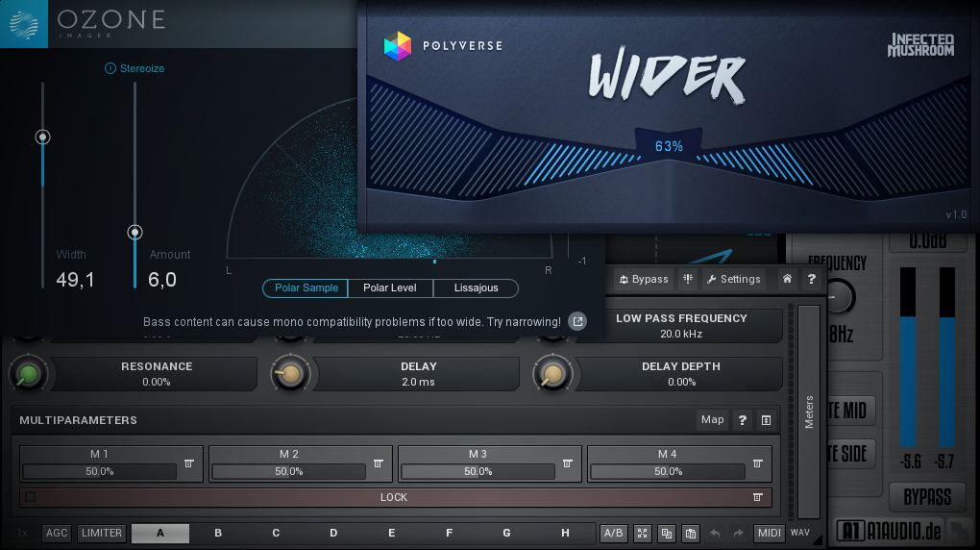Click the Resonance 0.00% field

click(157, 374)
